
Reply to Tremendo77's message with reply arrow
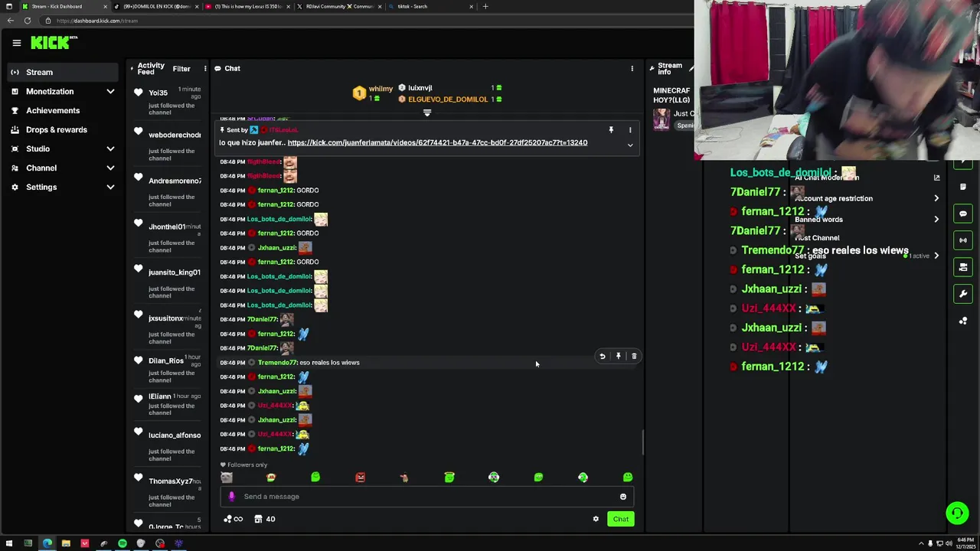(603, 356)
